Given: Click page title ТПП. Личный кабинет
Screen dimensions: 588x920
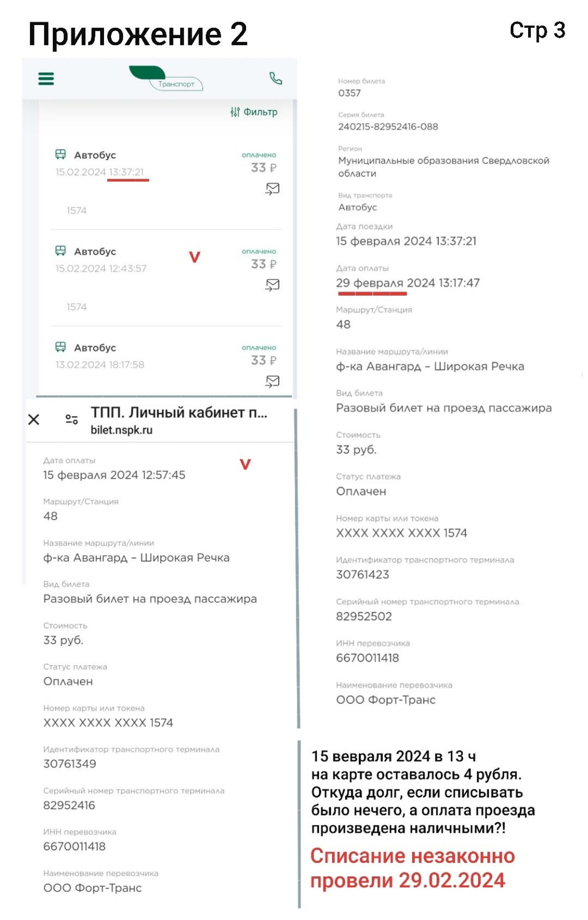Looking at the screenshot, I should pyautogui.click(x=179, y=413).
